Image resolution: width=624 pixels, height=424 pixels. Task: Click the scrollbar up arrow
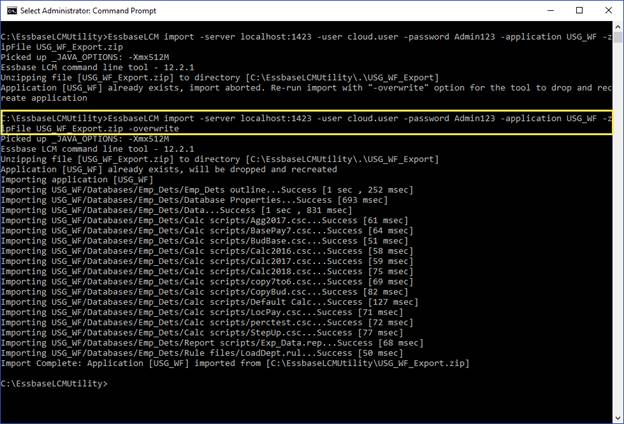tap(616, 27)
